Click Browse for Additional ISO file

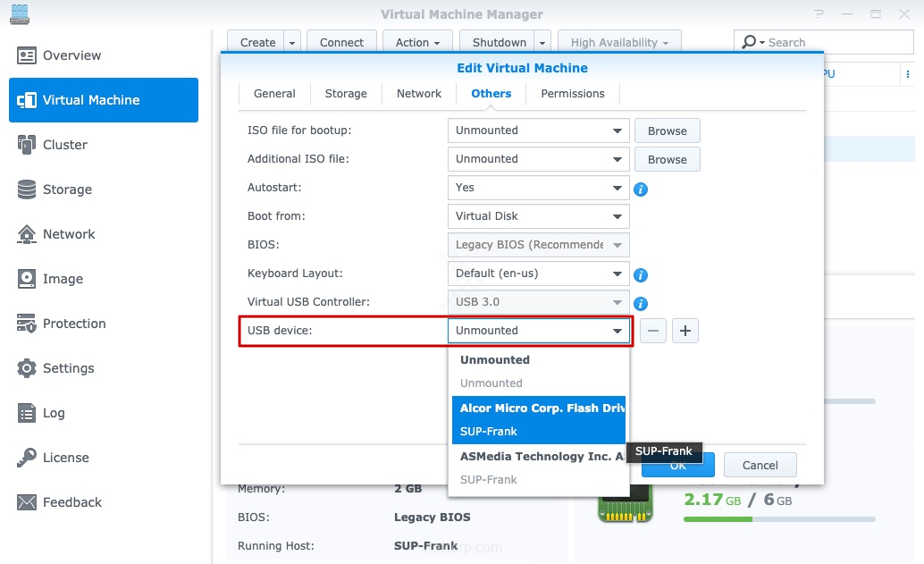(667, 160)
